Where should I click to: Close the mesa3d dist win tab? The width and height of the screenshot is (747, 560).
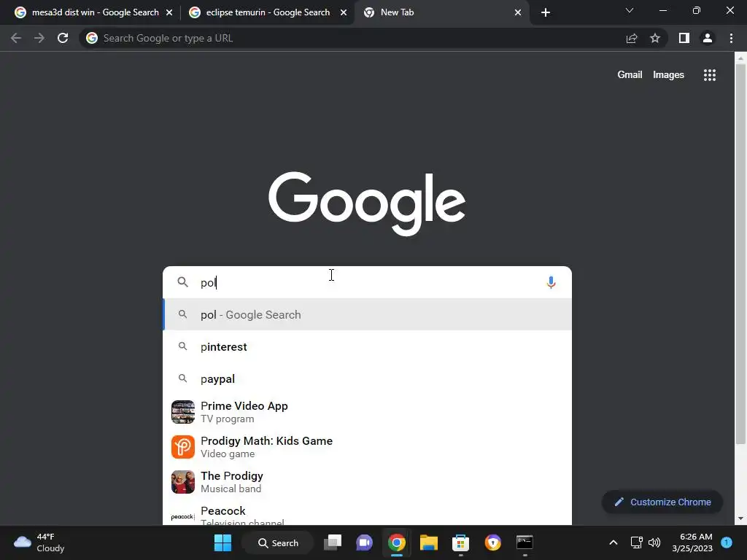[169, 12]
